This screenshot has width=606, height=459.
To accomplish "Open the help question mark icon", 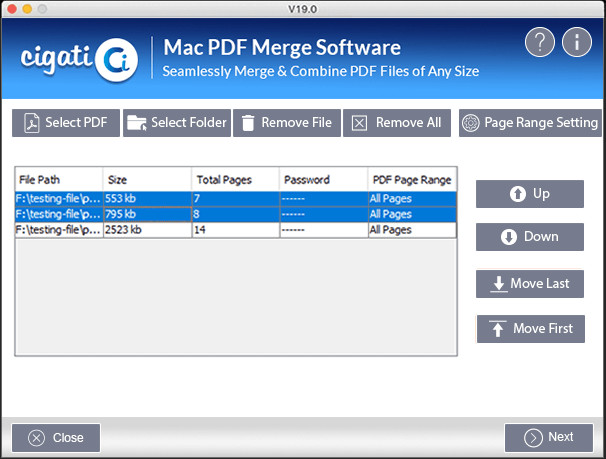I will pos(540,42).
